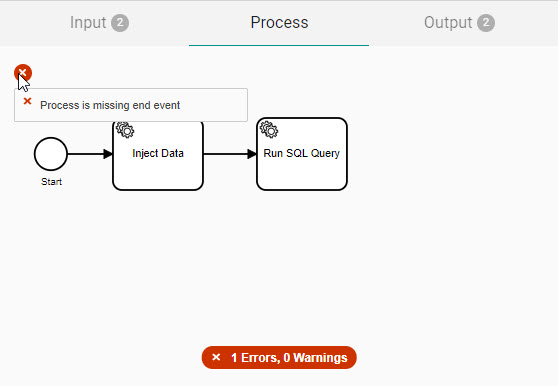Select the Inject Data task box
This screenshot has width=558, height=386.
pyautogui.click(x=158, y=156)
